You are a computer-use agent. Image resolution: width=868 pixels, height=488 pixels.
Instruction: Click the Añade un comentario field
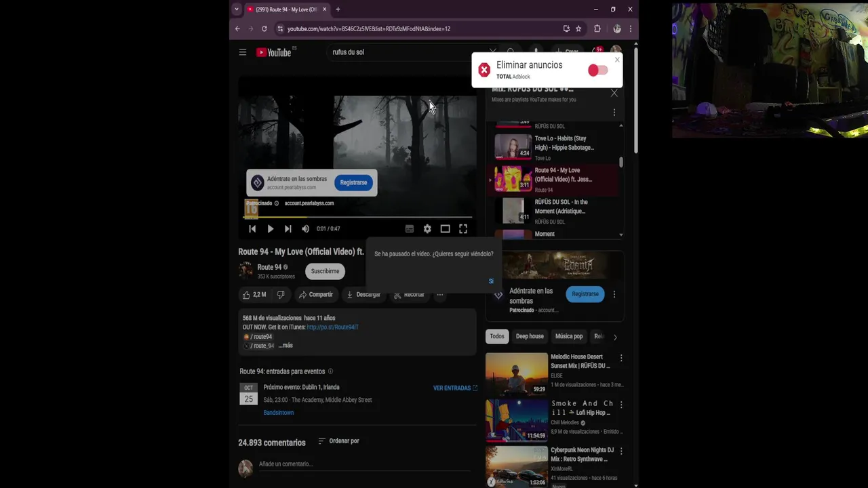click(364, 464)
